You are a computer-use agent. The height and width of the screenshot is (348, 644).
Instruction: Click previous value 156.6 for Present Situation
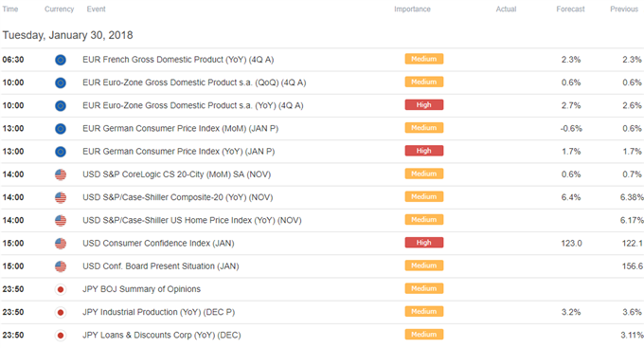coord(633,266)
